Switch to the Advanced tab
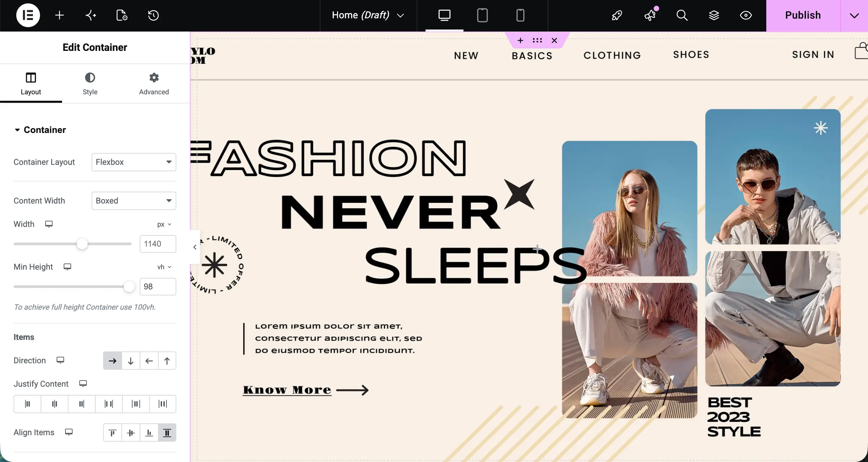The height and width of the screenshot is (462, 868). (154, 84)
